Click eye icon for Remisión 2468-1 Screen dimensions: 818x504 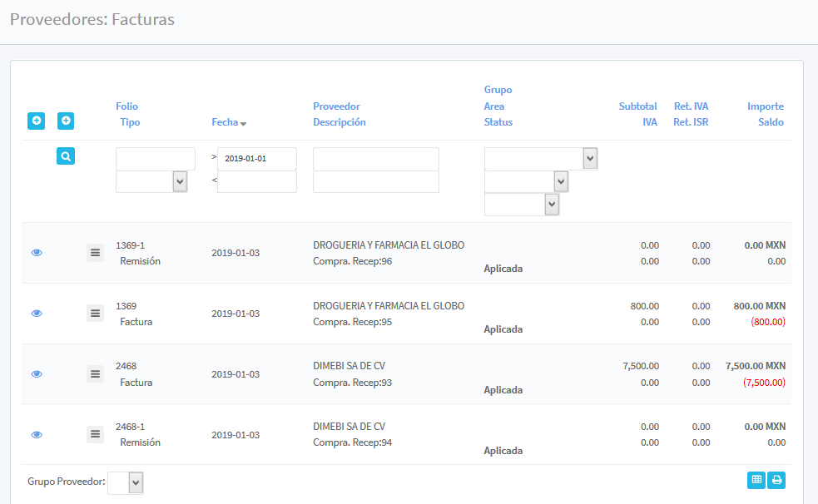coord(37,435)
